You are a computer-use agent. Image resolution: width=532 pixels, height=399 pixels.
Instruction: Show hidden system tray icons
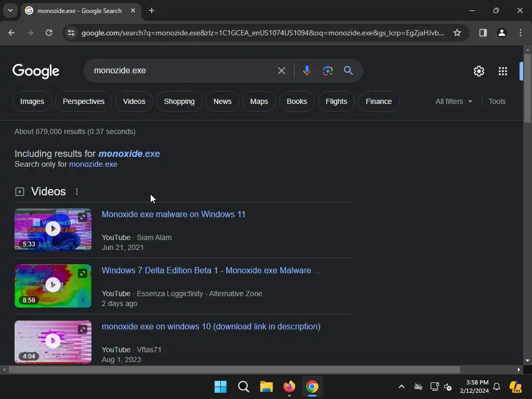402,387
